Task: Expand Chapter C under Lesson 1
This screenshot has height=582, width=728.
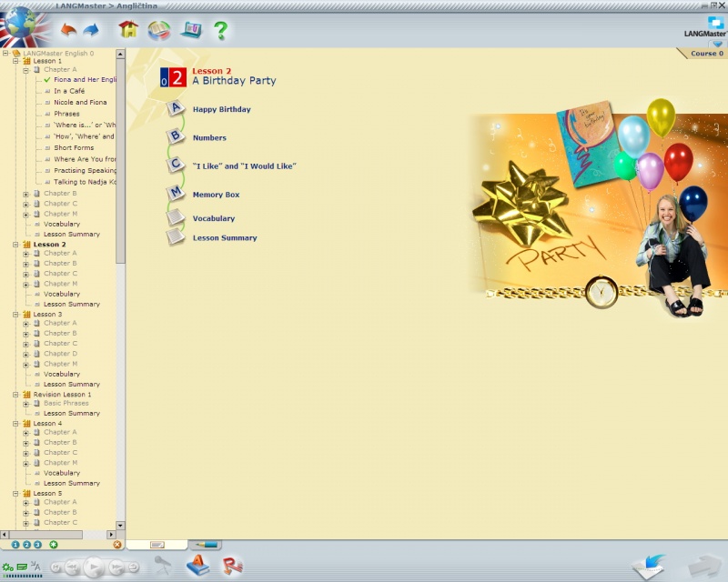Action: pos(26,205)
